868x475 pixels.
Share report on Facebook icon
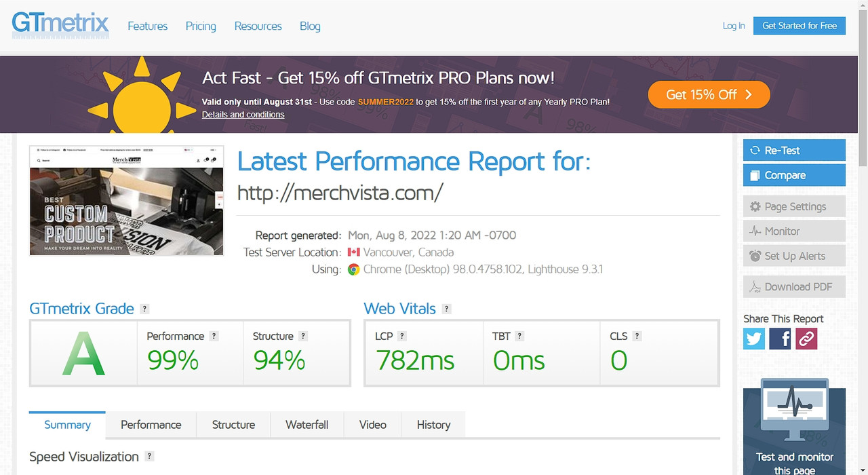click(x=780, y=338)
